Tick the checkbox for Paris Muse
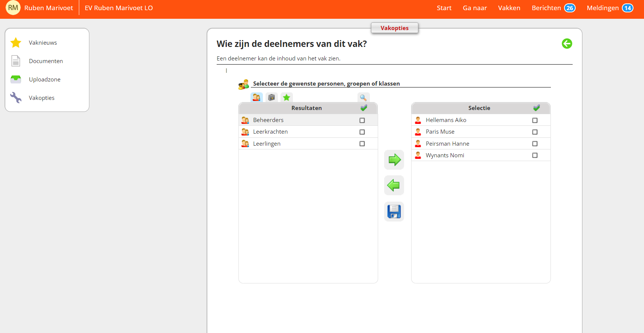 click(535, 132)
